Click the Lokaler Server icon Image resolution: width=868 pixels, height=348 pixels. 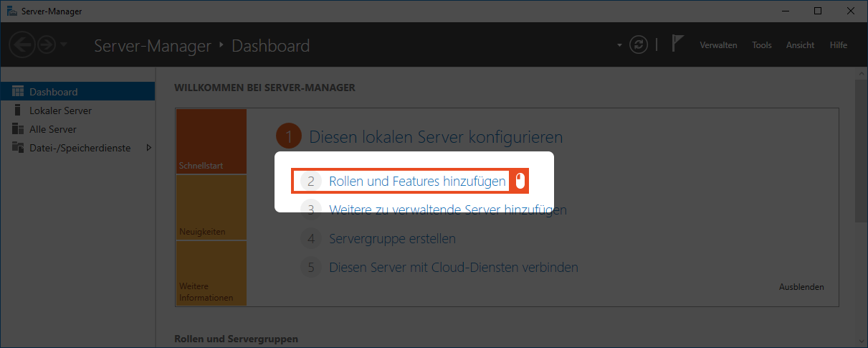point(18,110)
